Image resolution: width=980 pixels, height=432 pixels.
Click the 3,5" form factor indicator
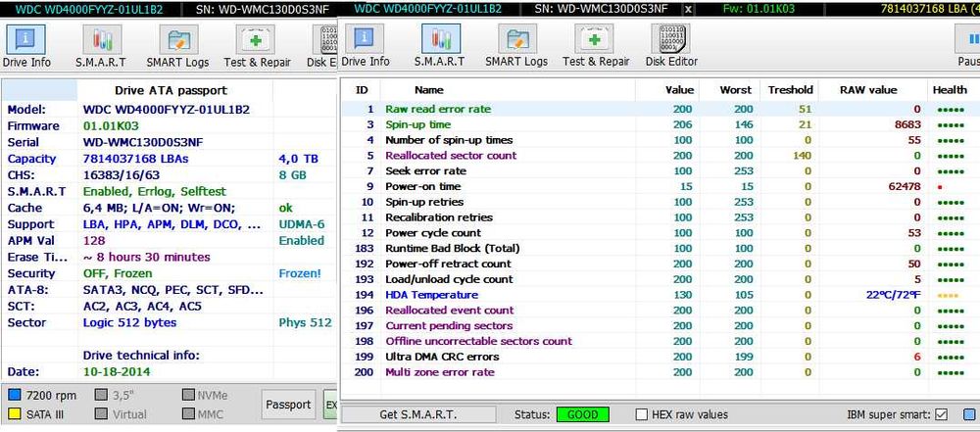coord(101,395)
